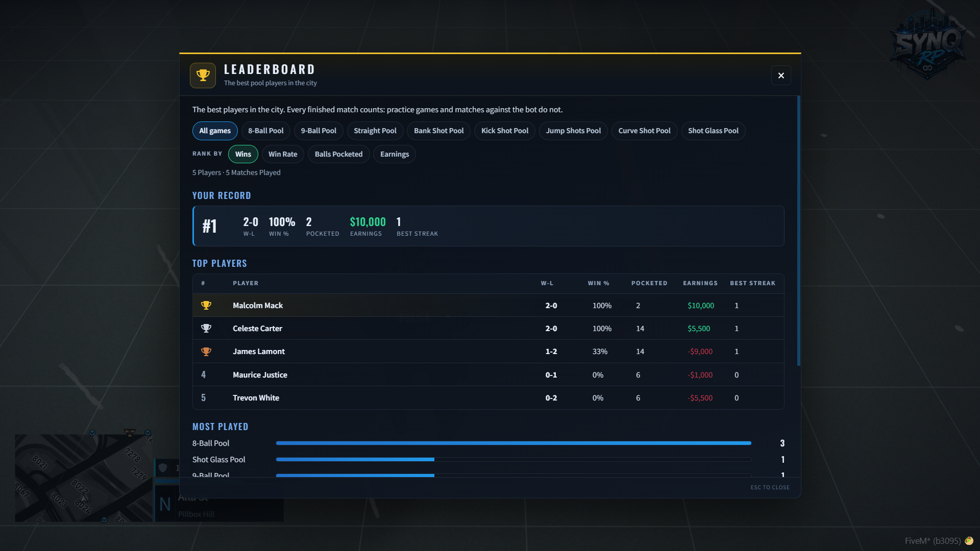
Task: Click the $10,000 earnings in Your Record
Action: (367, 222)
